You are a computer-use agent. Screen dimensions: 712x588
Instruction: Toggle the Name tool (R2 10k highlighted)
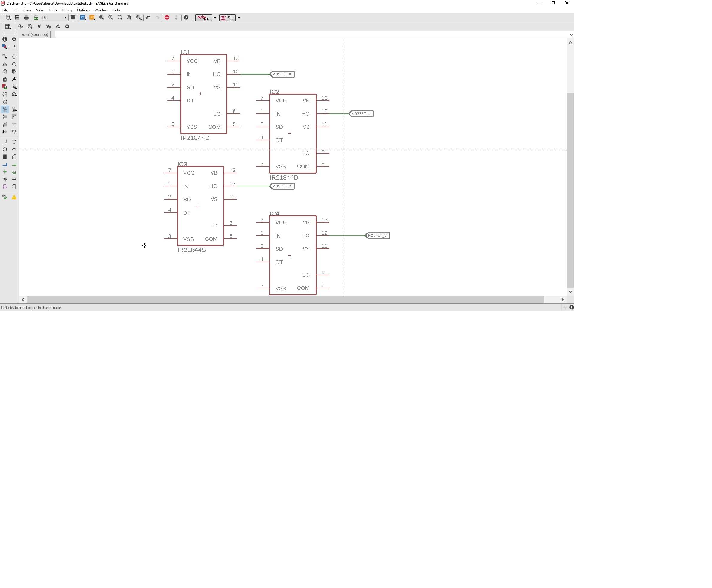pyautogui.click(x=5, y=109)
